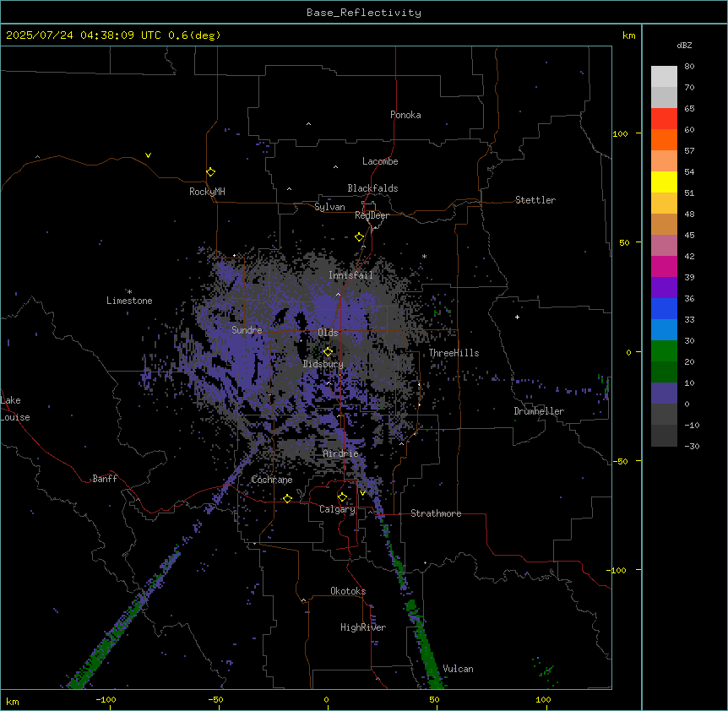Click the Ponoka city label
The height and width of the screenshot is (711, 728).
click(405, 115)
